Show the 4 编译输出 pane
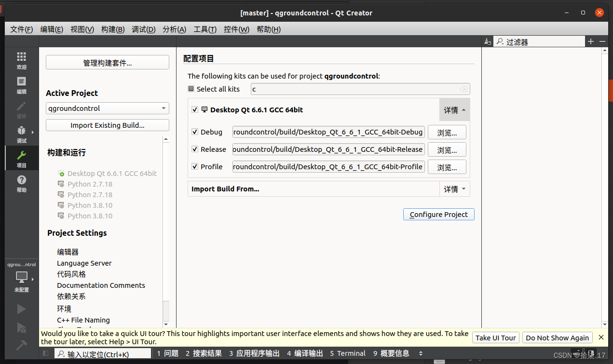613x364 pixels. click(305, 353)
